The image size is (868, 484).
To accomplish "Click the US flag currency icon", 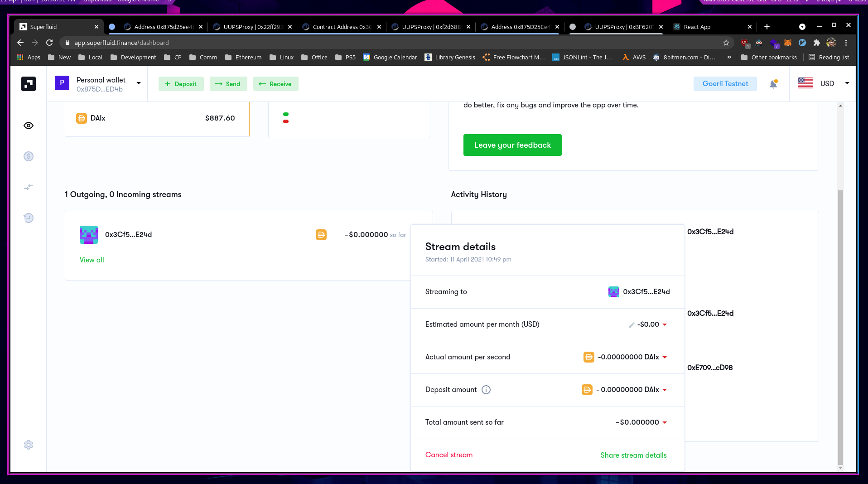I will 805,83.
